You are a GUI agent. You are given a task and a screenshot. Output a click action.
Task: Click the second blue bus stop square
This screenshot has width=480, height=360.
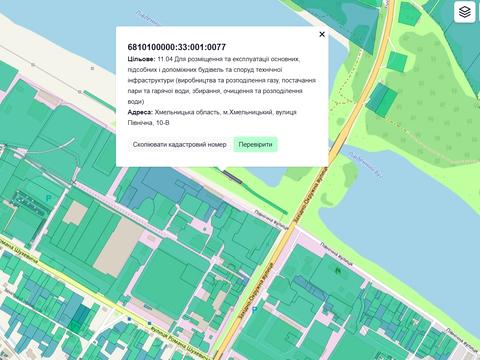(150, 323)
